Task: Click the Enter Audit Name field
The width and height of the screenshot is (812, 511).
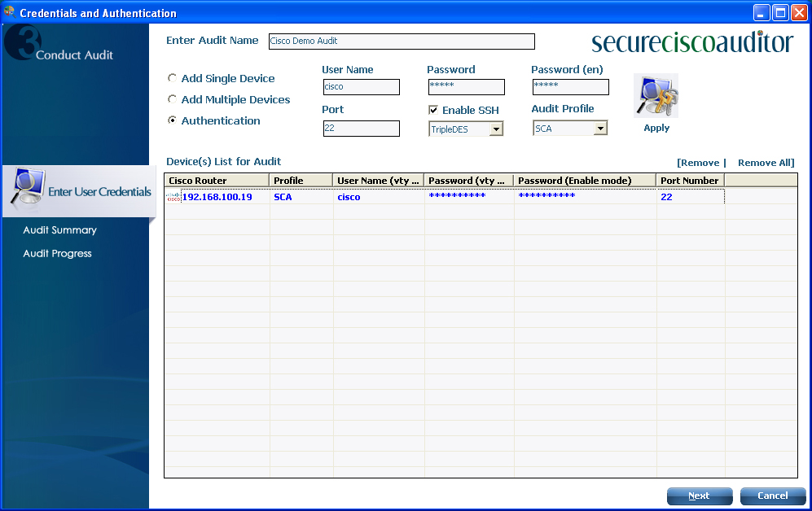Action: [x=402, y=41]
